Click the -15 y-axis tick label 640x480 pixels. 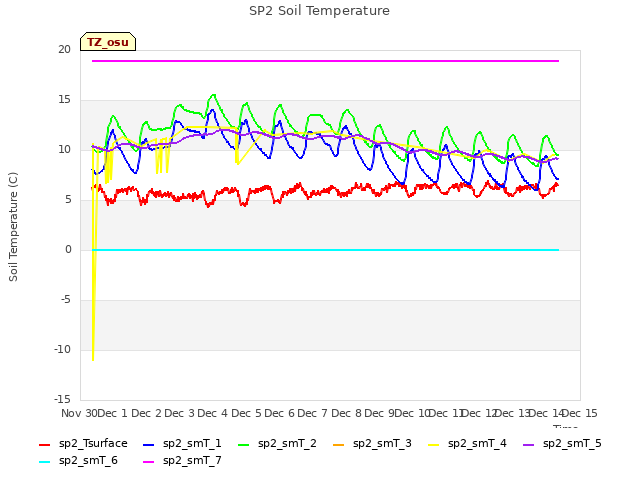coord(62,399)
